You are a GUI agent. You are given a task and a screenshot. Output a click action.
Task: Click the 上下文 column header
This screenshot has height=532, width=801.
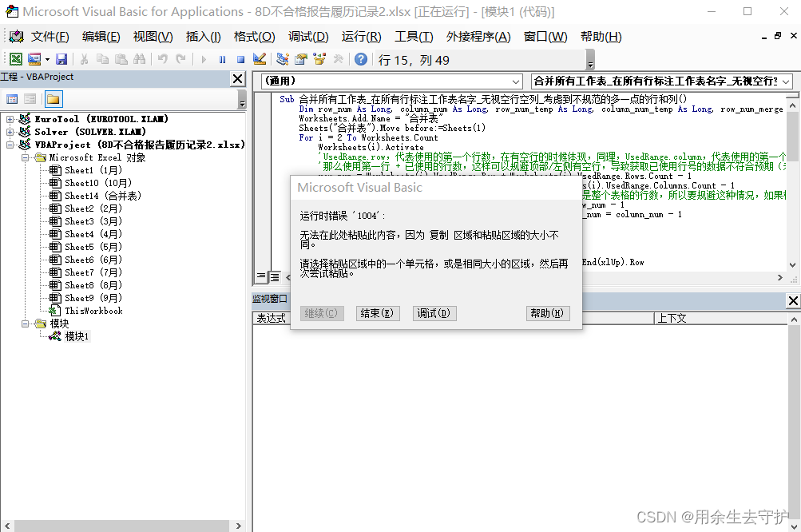[x=720, y=319]
